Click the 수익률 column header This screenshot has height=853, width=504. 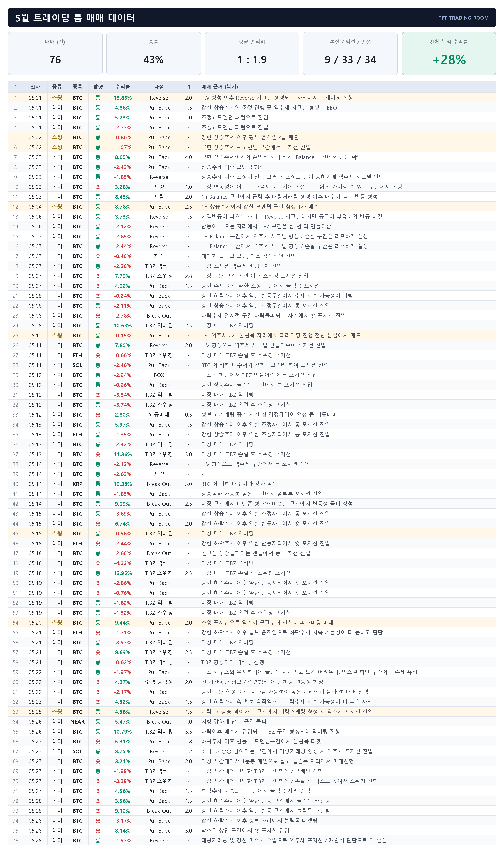pyautogui.click(x=123, y=87)
